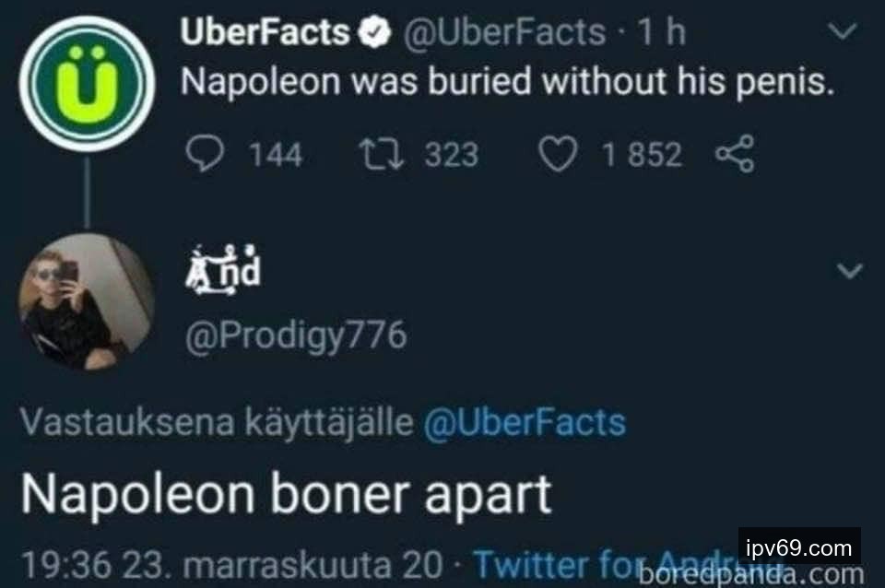Open the bold UberFacts display name
The height and width of the screenshot is (588, 885).
pos(265,33)
